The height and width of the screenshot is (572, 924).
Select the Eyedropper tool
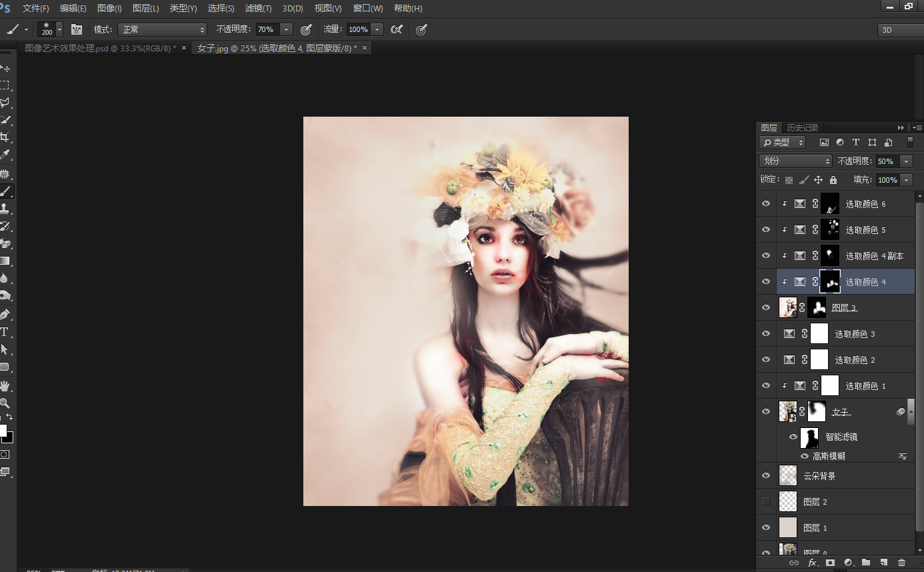(x=5, y=155)
